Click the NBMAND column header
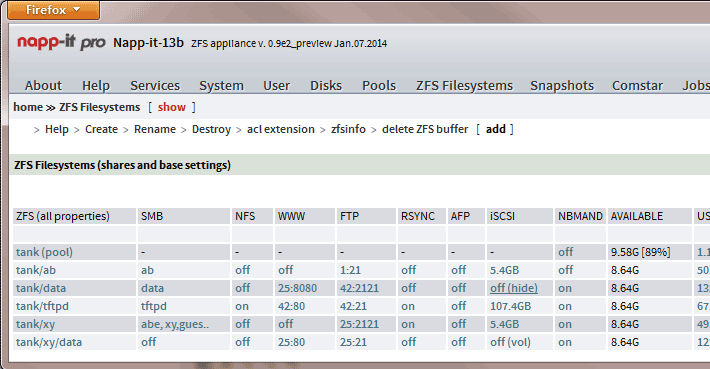This screenshot has width=710, height=369. pos(580,216)
